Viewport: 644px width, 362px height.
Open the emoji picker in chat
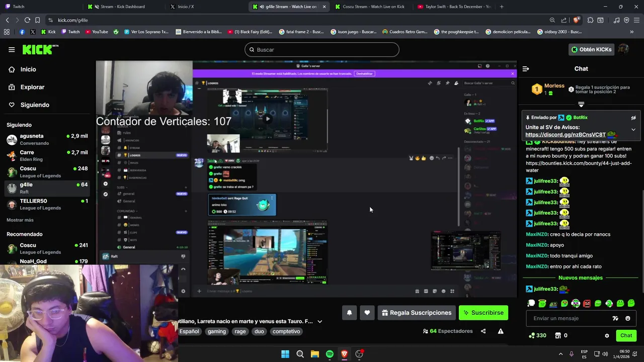pos(627,318)
